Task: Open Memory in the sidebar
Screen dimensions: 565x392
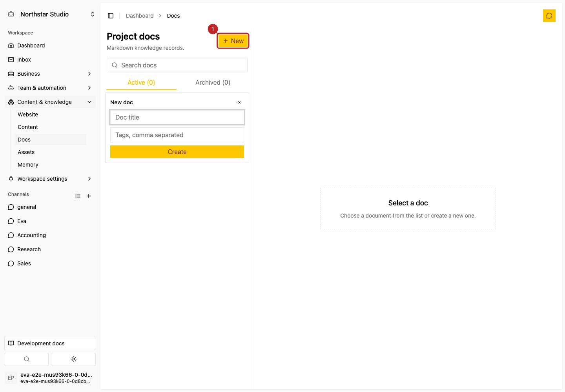Action: pos(50,165)
